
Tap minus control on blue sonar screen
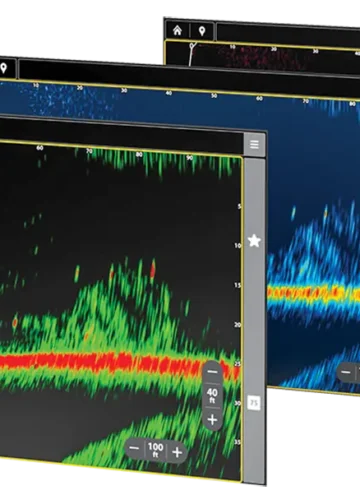[x=346, y=372]
